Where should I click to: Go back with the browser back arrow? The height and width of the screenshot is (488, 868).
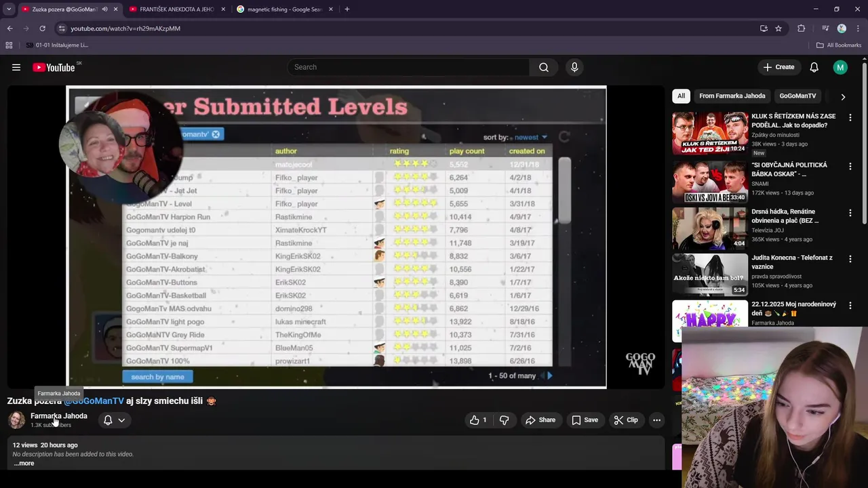click(x=9, y=28)
